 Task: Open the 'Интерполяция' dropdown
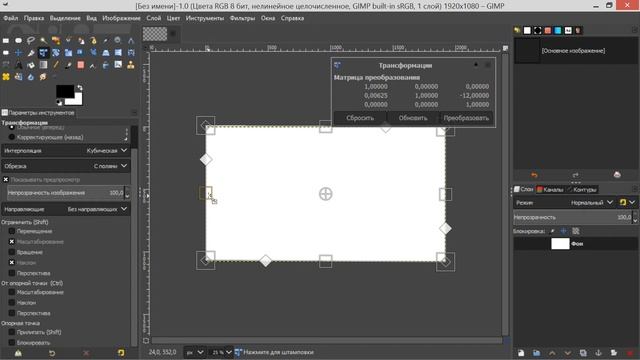[66, 151]
